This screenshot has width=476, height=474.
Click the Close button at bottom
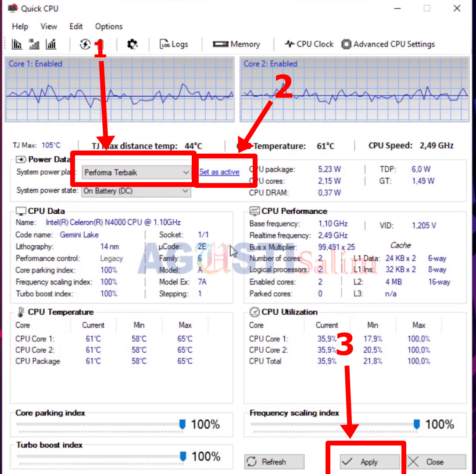click(x=436, y=462)
